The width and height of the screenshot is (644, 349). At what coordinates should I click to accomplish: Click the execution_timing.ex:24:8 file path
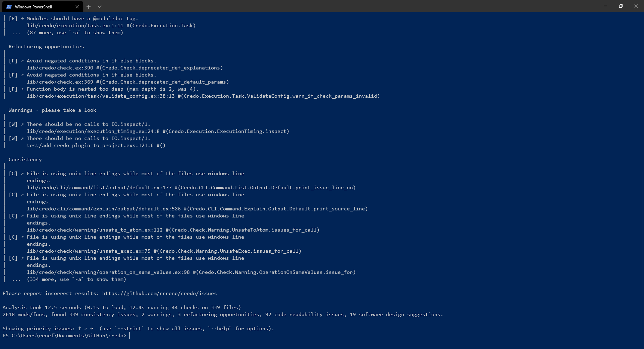click(x=94, y=131)
